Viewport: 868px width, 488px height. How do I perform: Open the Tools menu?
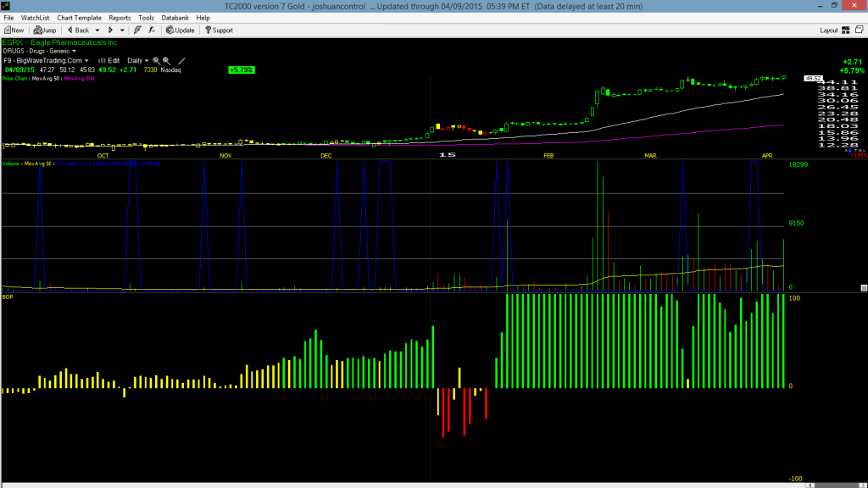[x=146, y=18]
